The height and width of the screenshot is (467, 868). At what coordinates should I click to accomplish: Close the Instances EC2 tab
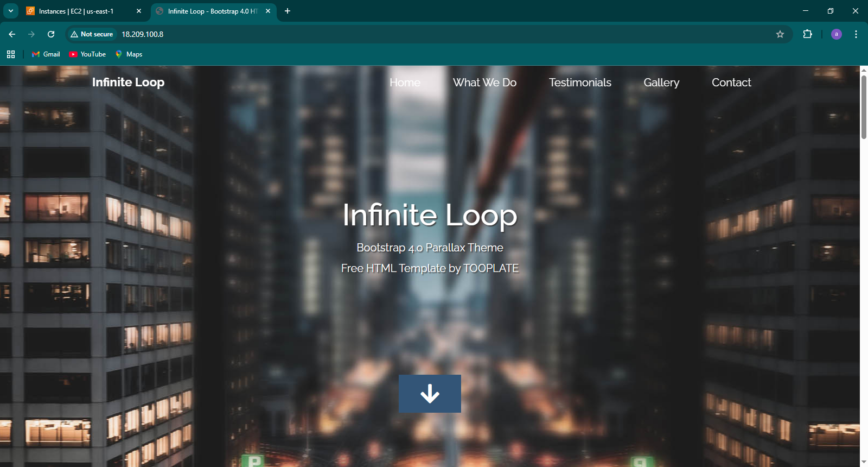click(x=139, y=11)
